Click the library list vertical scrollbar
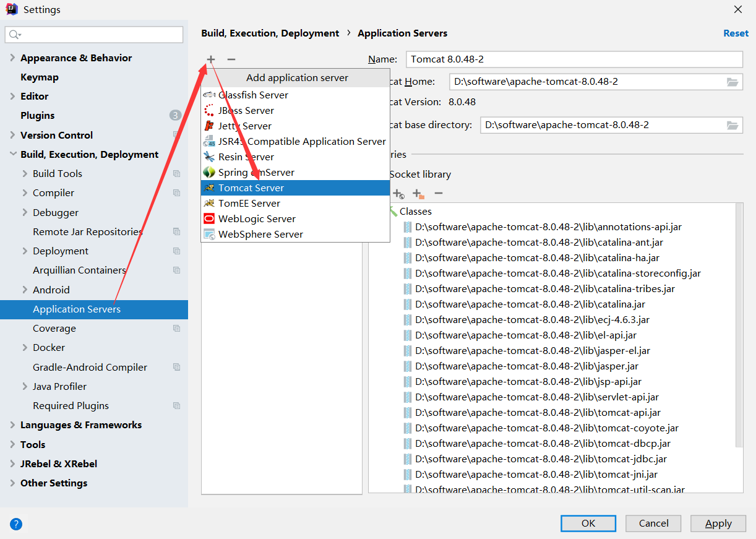 pos(739,325)
